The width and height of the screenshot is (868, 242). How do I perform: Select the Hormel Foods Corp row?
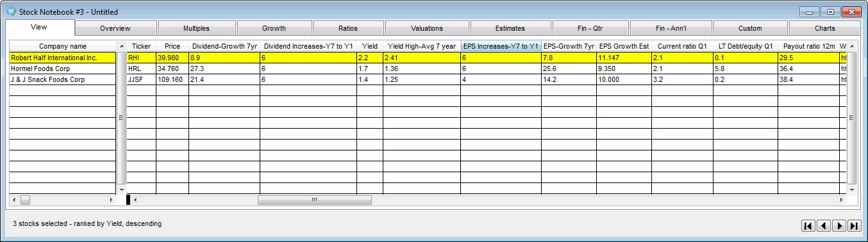(63, 69)
